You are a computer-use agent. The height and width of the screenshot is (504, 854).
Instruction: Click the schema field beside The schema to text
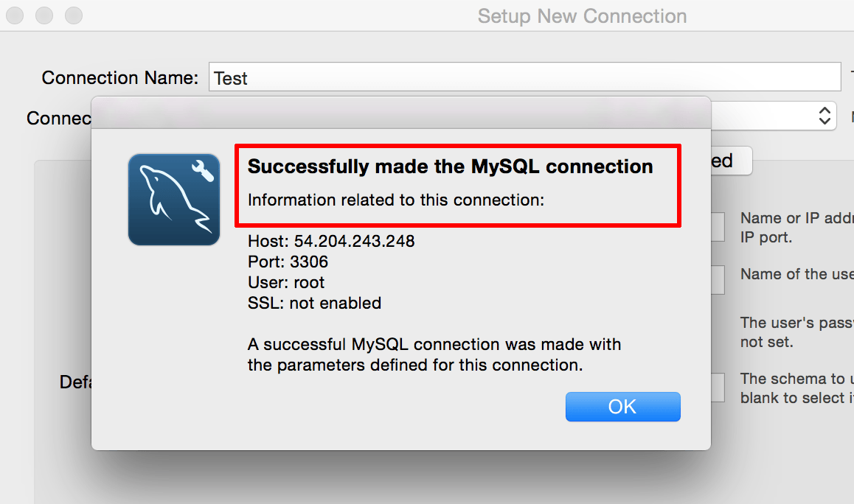[x=718, y=388]
